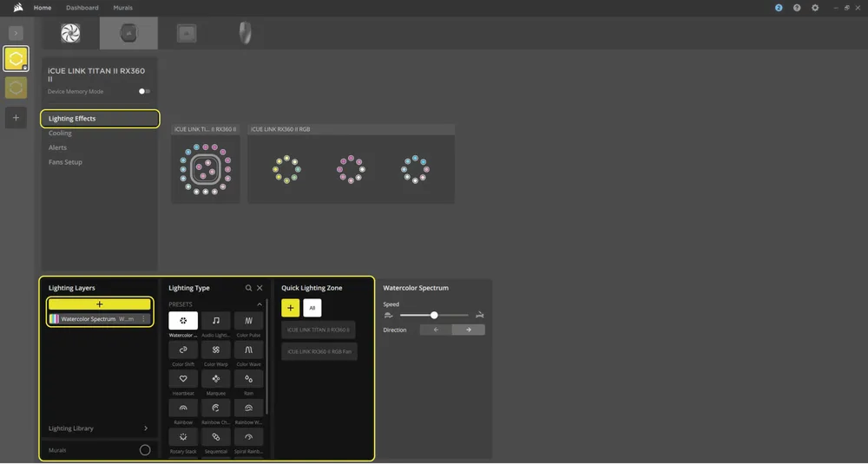Viewport: 868px width, 464px height.
Task: Select the active yellow profile icon
Action: (16, 59)
